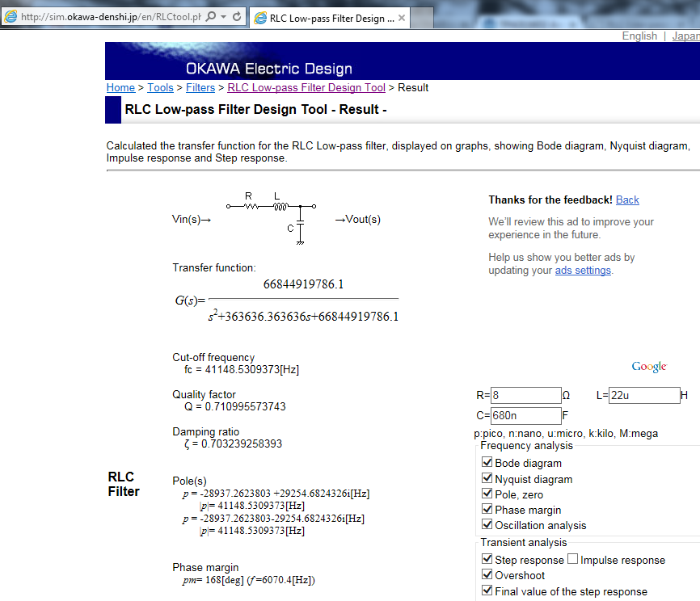
Task: Open a new blank browser tab
Action: [422, 19]
